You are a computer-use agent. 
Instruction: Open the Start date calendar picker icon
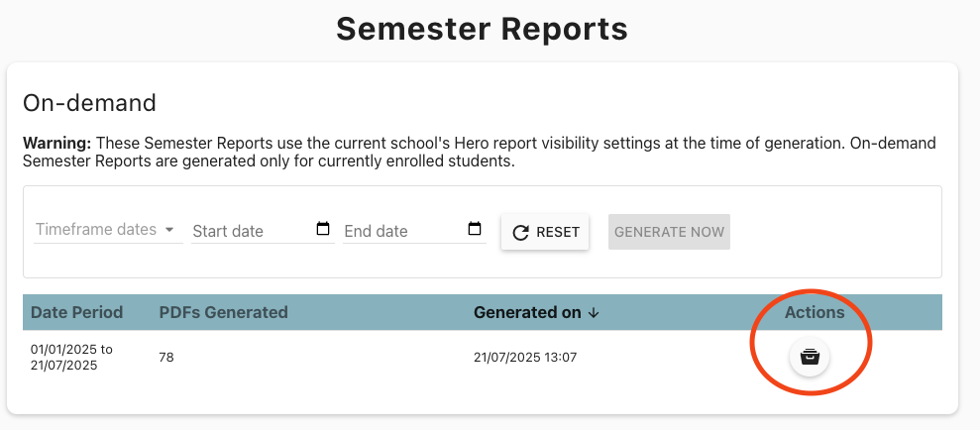click(x=322, y=230)
